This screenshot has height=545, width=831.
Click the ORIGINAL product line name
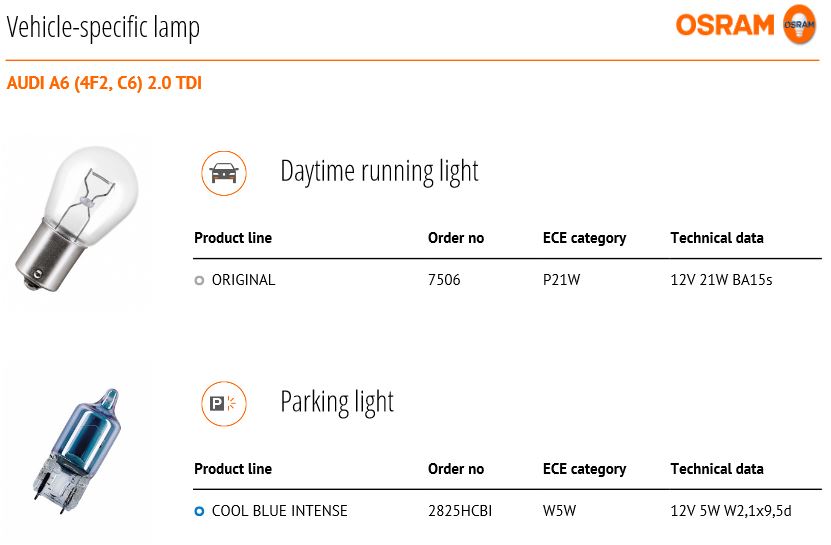[x=243, y=280]
